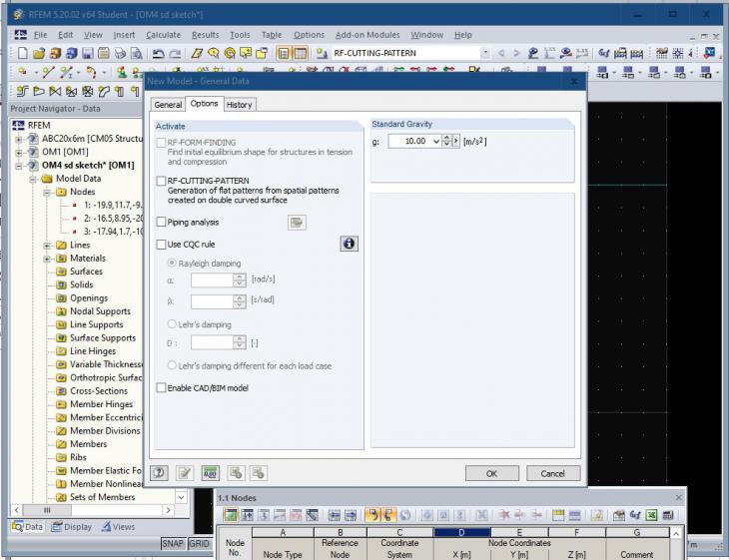Click the OK button

pyautogui.click(x=492, y=473)
